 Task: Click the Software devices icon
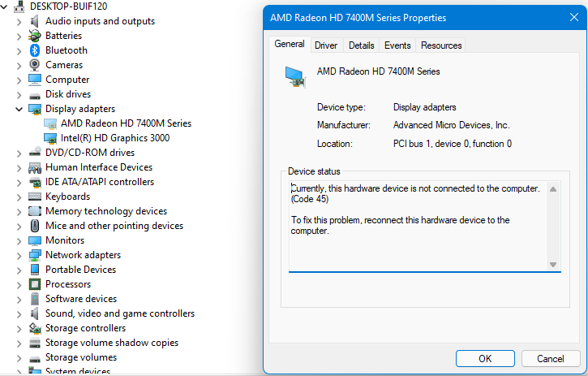coord(35,299)
